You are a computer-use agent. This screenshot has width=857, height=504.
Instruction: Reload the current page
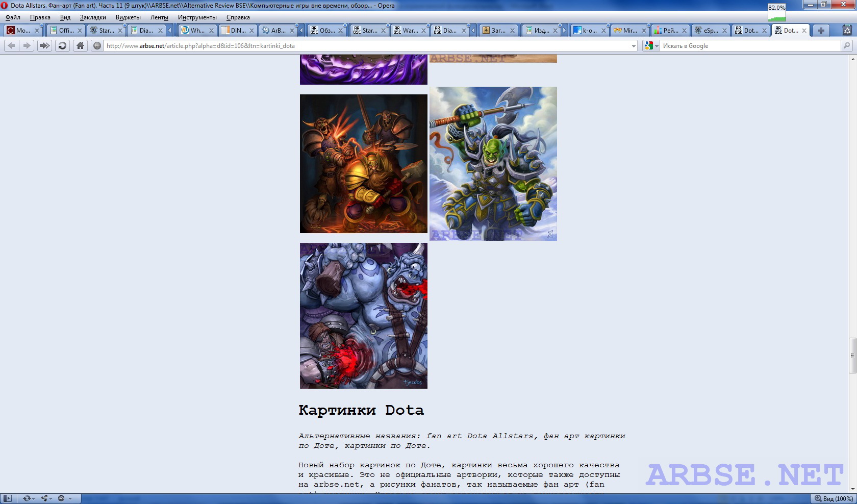62,46
